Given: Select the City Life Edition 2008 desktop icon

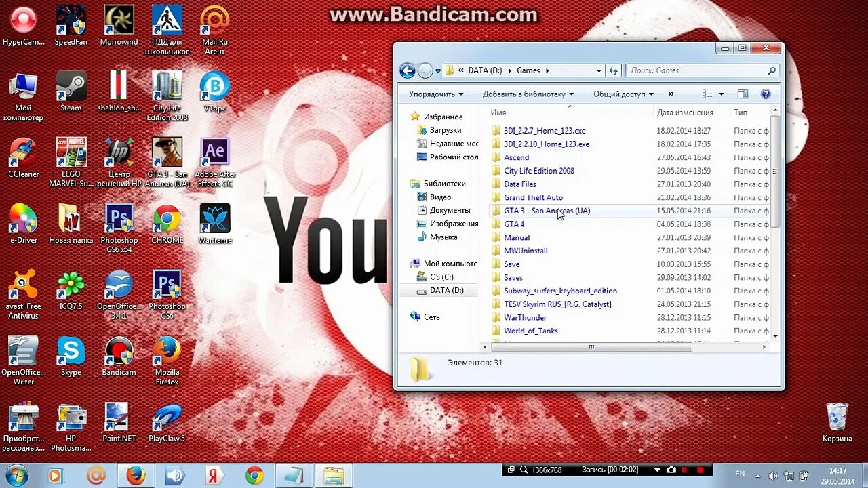Looking at the screenshot, I should (x=167, y=96).
